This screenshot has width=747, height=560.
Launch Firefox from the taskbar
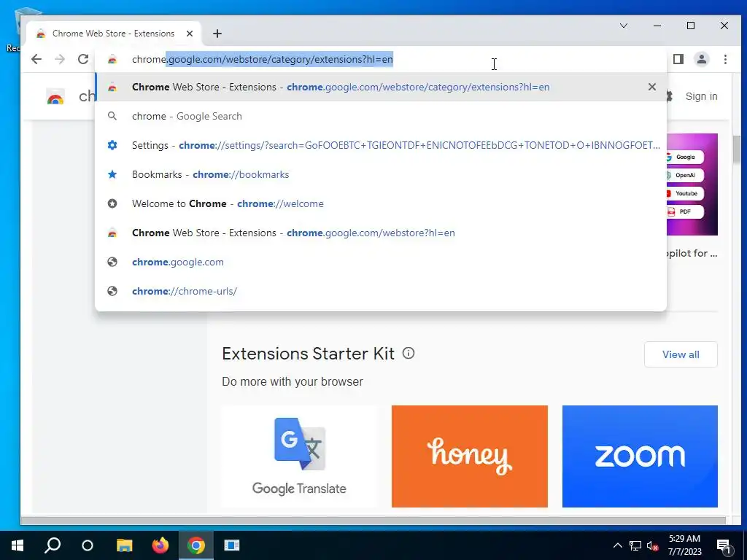160,545
